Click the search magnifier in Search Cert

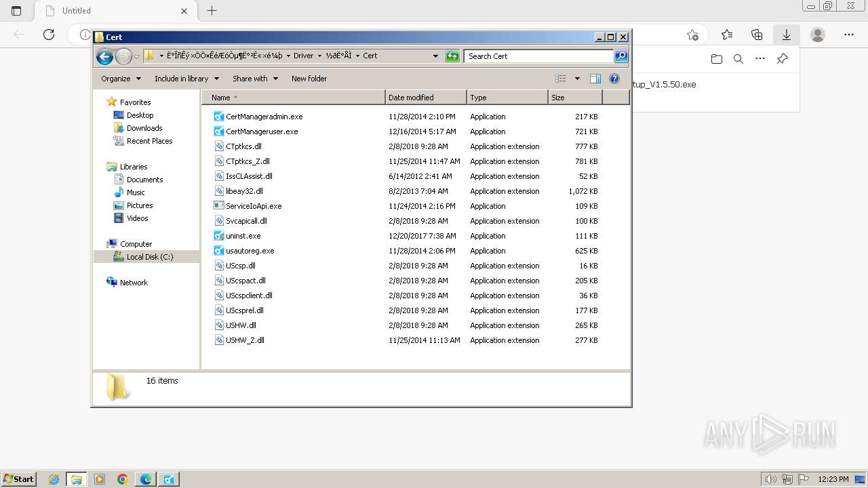pyautogui.click(x=620, y=56)
